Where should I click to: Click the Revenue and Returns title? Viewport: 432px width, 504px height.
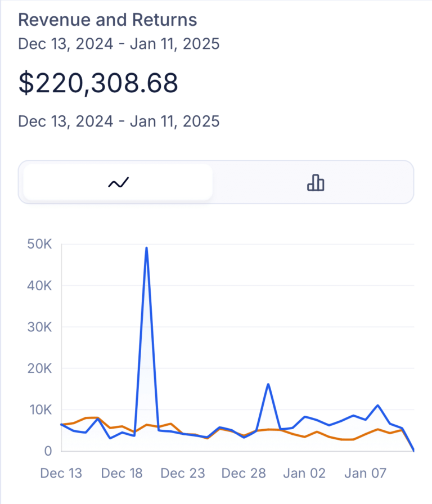pos(107,20)
